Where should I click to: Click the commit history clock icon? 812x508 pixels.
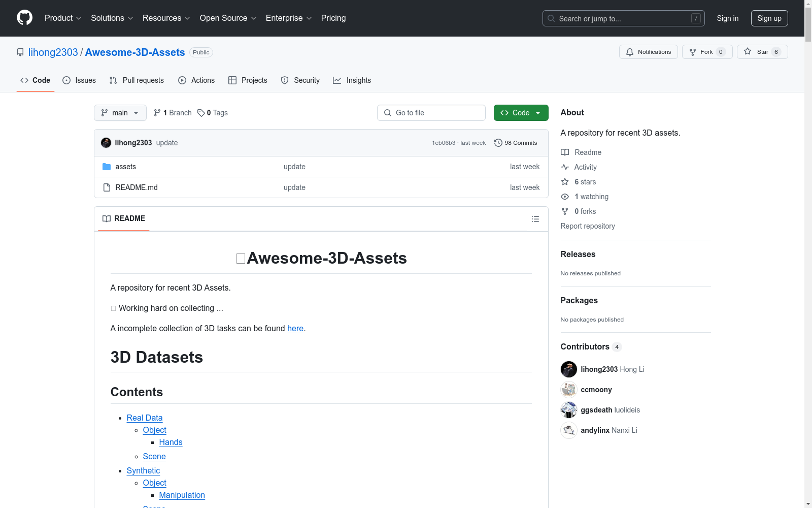click(498, 143)
